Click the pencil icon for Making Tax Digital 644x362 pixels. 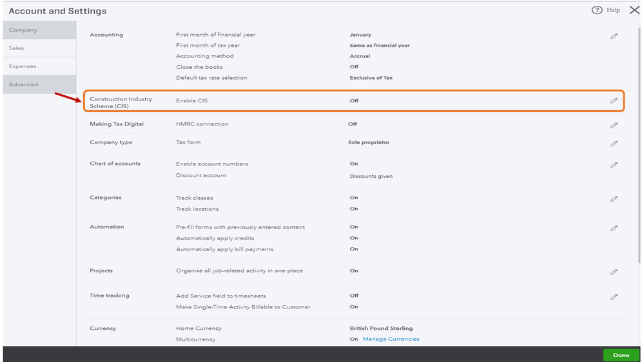(614, 126)
